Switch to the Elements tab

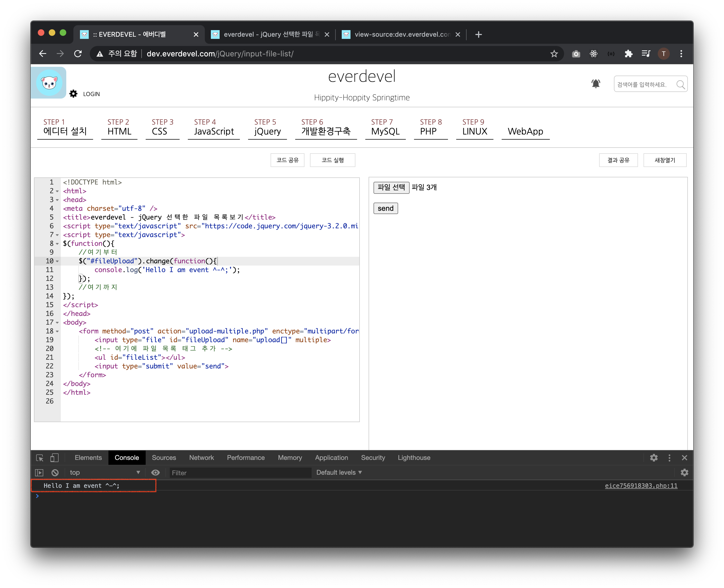pos(88,458)
